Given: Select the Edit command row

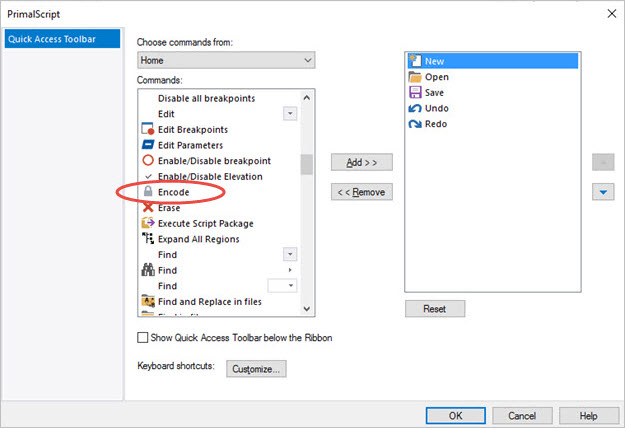Looking at the screenshot, I should (x=219, y=114).
